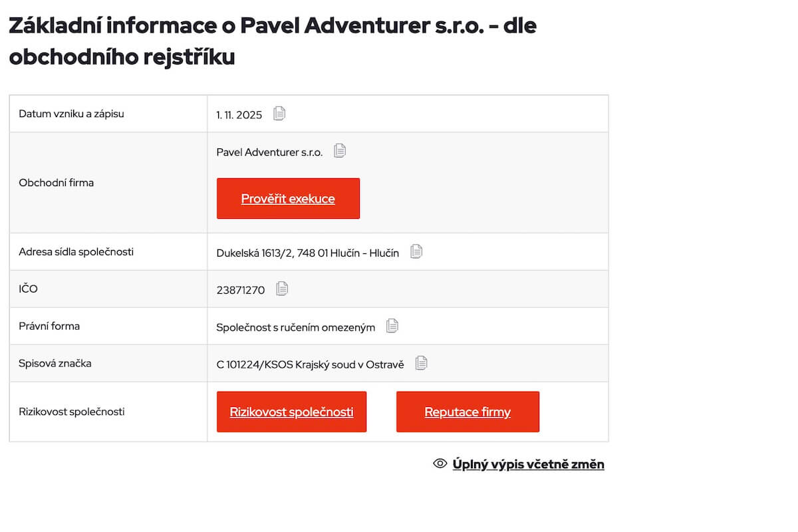Image resolution: width=798 pixels, height=532 pixels.
Task: Copy file number C 101224/KSOS
Action: 421,363
